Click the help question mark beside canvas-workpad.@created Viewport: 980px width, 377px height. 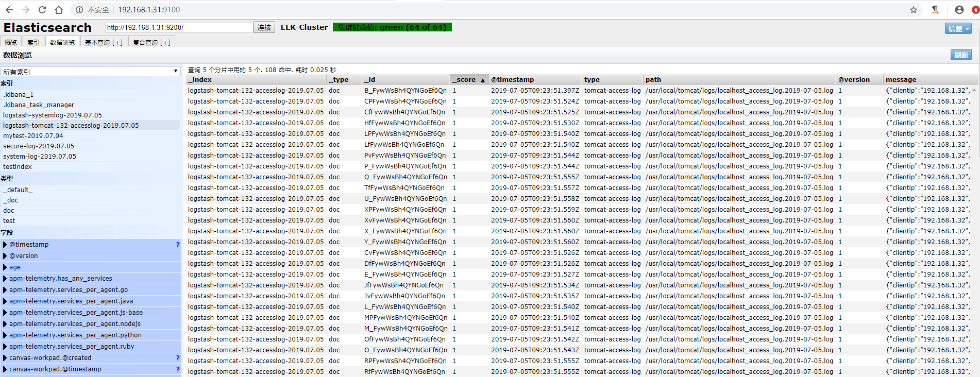178,358
